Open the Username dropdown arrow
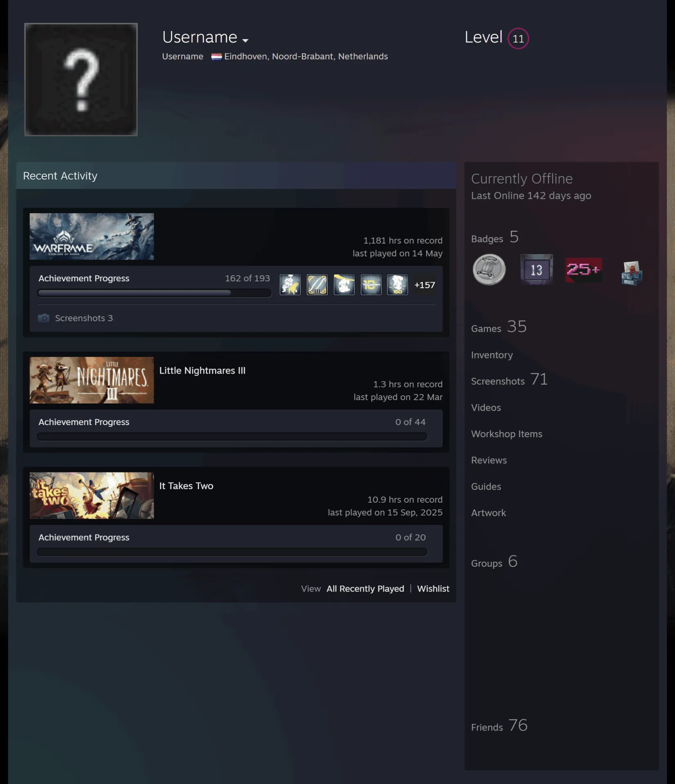675x784 pixels. pyautogui.click(x=245, y=40)
